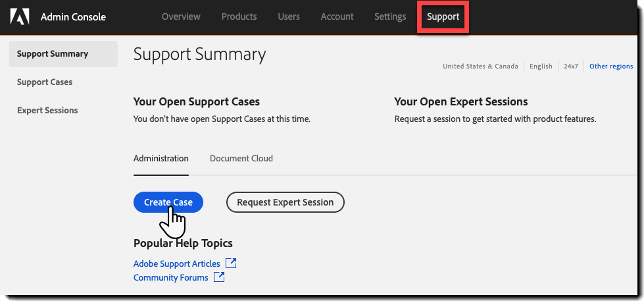The height and width of the screenshot is (301, 644).
Task: Open the Adobe Support Articles link
Action: coord(177,263)
